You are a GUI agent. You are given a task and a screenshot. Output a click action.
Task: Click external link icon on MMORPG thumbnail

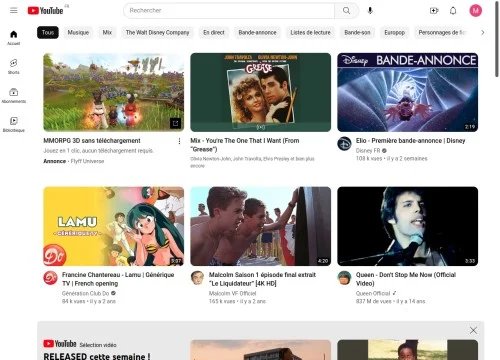pyautogui.click(x=175, y=123)
